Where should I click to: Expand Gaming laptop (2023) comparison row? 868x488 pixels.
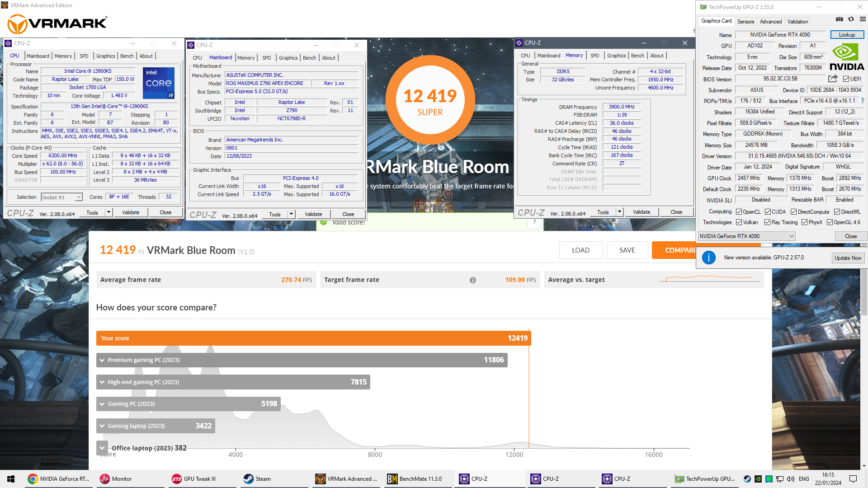pyautogui.click(x=102, y=426)
